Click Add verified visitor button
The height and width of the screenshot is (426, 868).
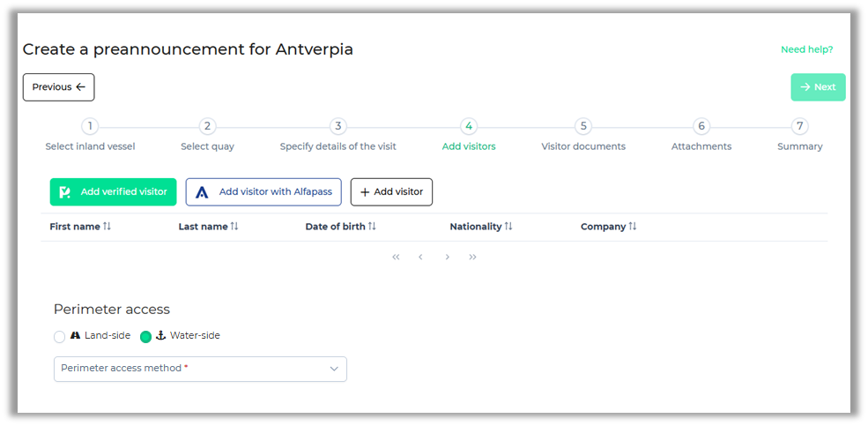point(113,191)
